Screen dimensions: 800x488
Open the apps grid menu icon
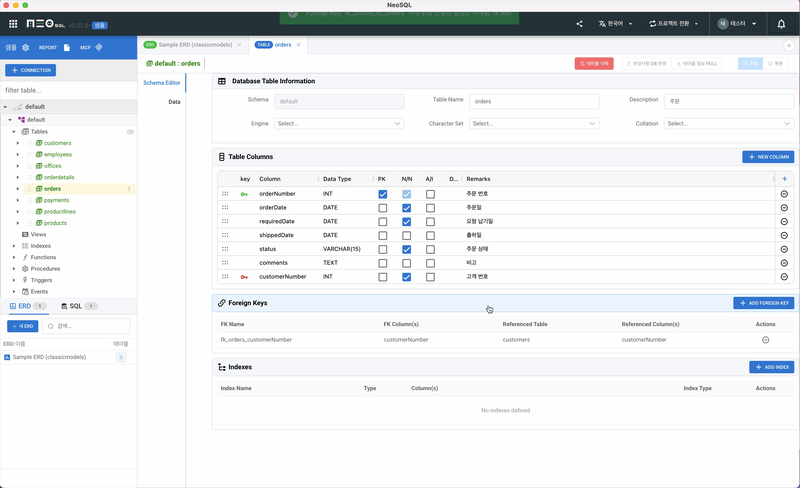tap(13, 23)
